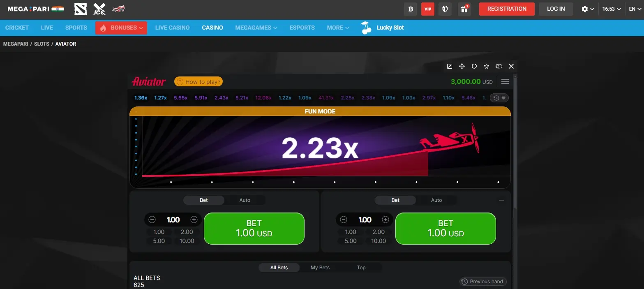Navigate to Sports
This screenshot has height=289, width=644.
coord(76,28)
